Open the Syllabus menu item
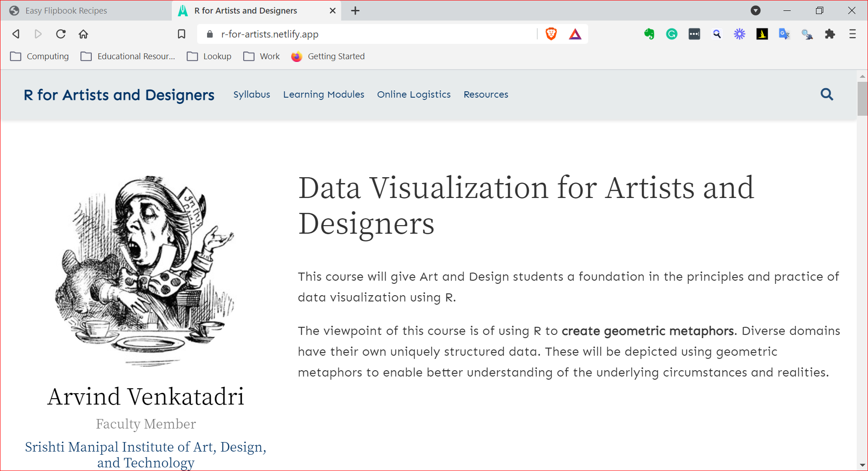 click(252, 94)
